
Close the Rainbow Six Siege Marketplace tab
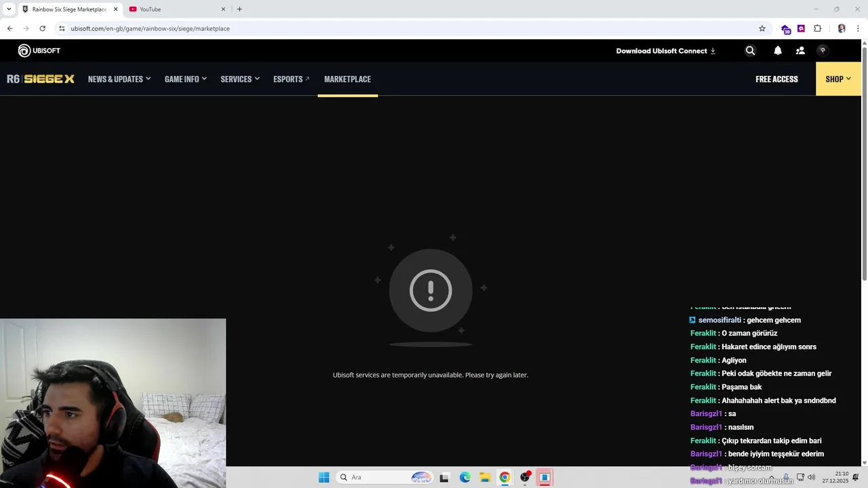[115, 9]
